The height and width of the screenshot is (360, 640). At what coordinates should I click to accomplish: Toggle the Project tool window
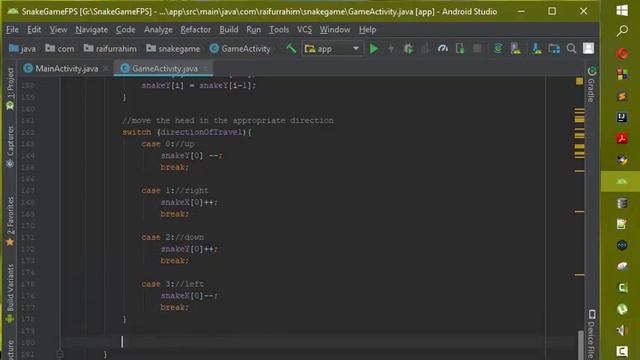tap(10, 89)
